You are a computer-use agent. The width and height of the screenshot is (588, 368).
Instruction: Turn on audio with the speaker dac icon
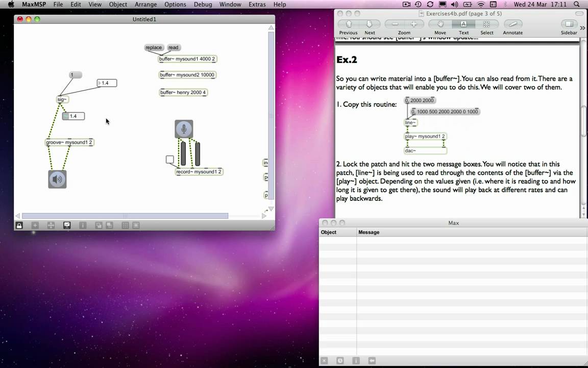[x=57, y=179]
